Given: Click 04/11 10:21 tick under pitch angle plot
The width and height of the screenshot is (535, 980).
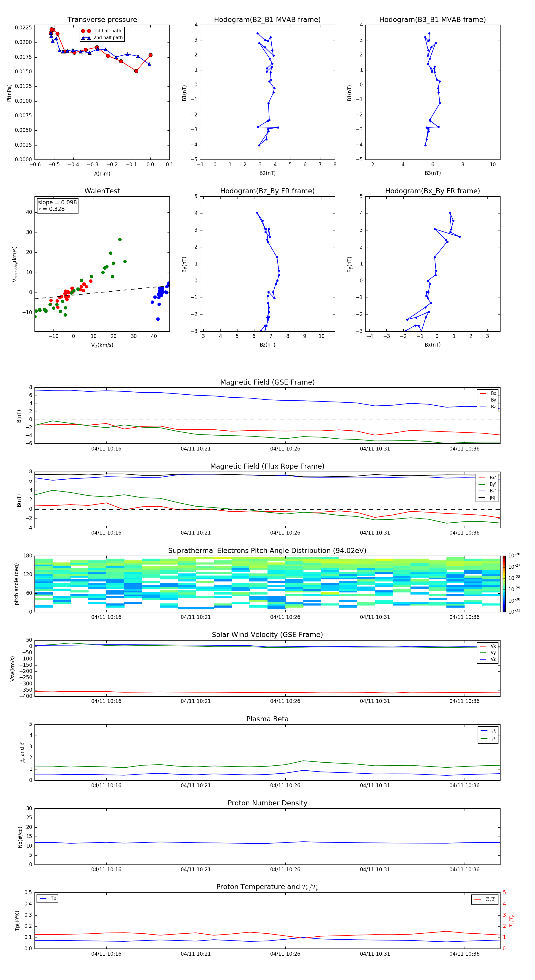Looking at the screenshot, I should coord(196,617).
